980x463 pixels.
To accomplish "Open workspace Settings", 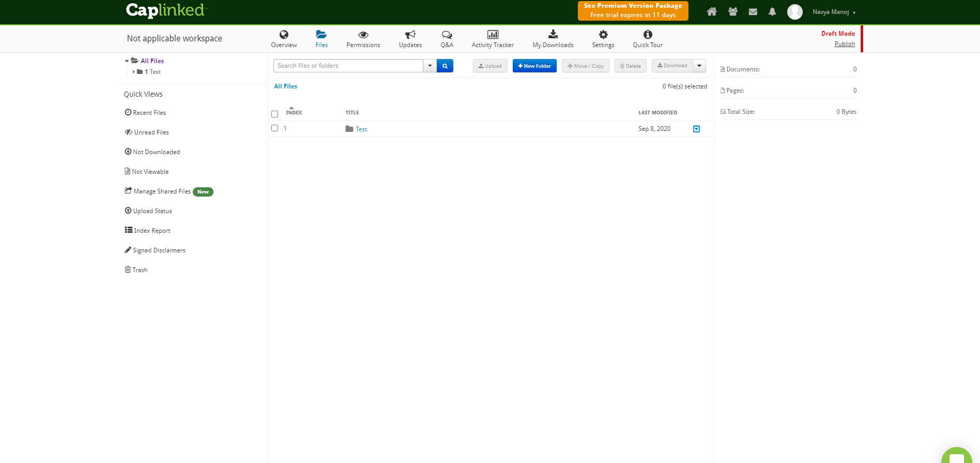I will tap(603, 39).
